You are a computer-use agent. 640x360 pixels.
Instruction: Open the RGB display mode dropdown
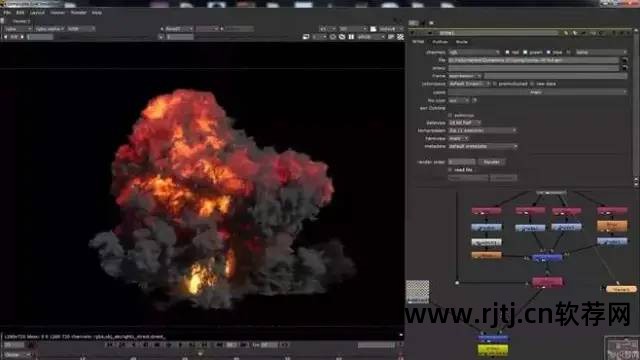(x=80, y=29)
